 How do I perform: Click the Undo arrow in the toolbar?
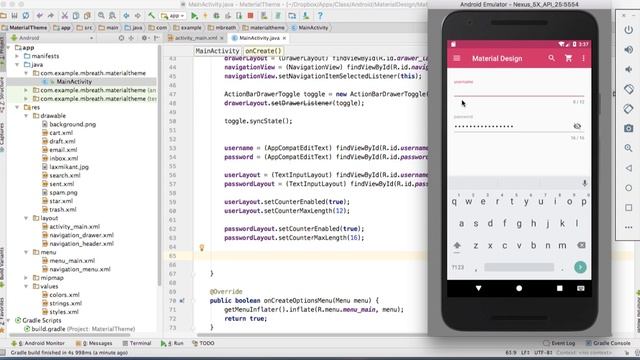[x=39, y=16]
